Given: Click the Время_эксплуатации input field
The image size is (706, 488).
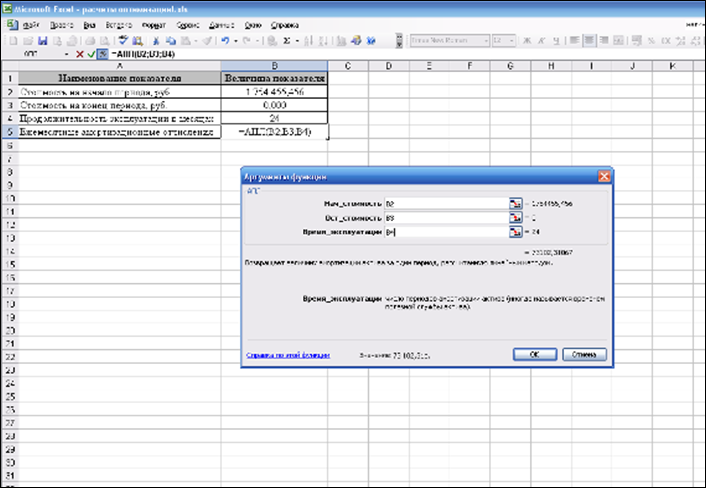Looking at the screenshot, I should (447, 232).
